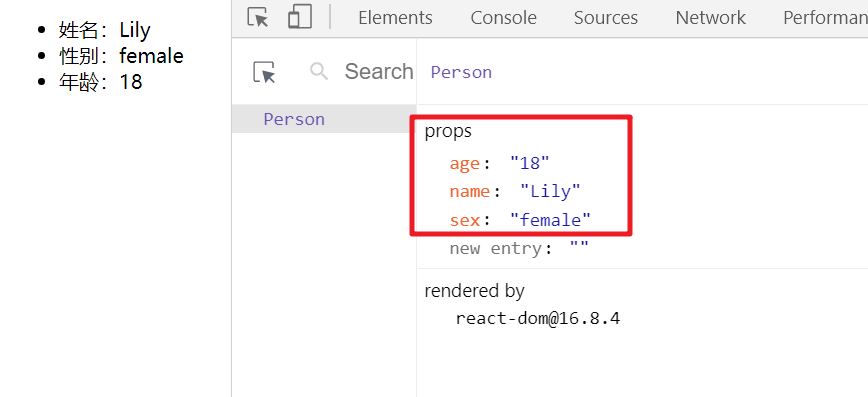
Task: Switch to the Console tab
Action: [504, 18]
